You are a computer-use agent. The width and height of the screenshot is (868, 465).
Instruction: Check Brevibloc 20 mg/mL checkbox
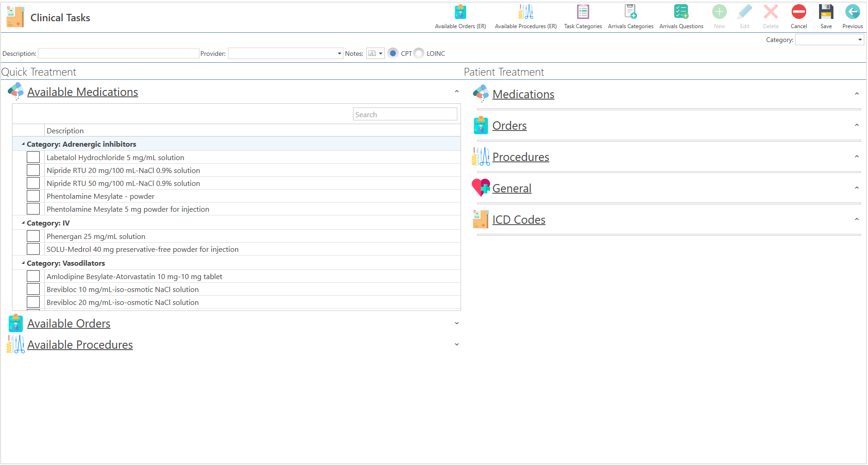(x=33, y=302)
